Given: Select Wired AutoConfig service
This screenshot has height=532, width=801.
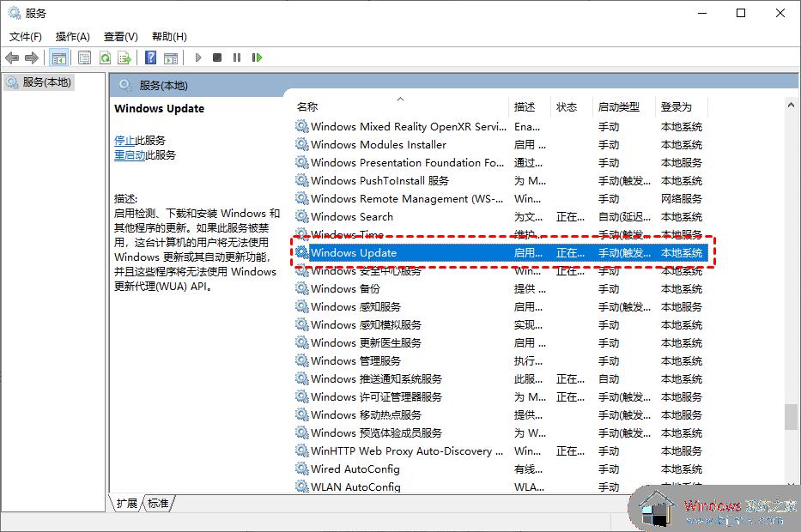Looking at the screenshot, I should click(501, 469).
